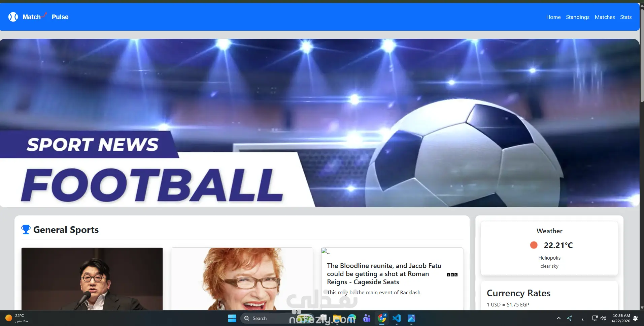644x326 pixels.
Task: Open the taskbar weather widget showing 22°C
Action: [17, 318]
